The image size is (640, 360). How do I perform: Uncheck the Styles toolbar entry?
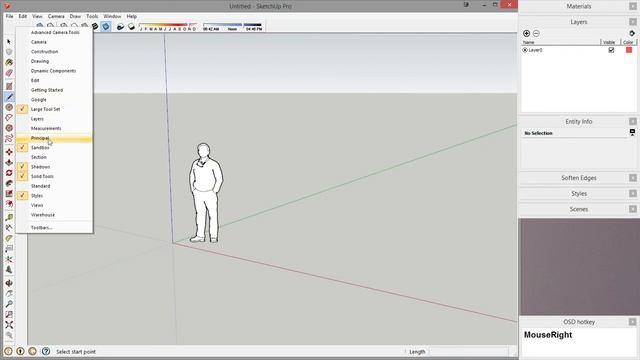54,196
